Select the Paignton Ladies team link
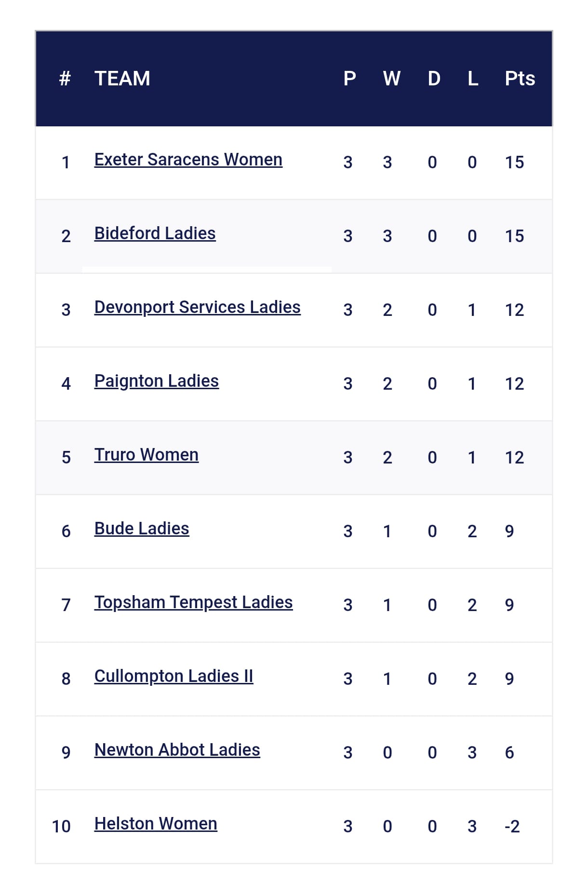The height and width of the screenshot is (871, 588). point(156,381)
